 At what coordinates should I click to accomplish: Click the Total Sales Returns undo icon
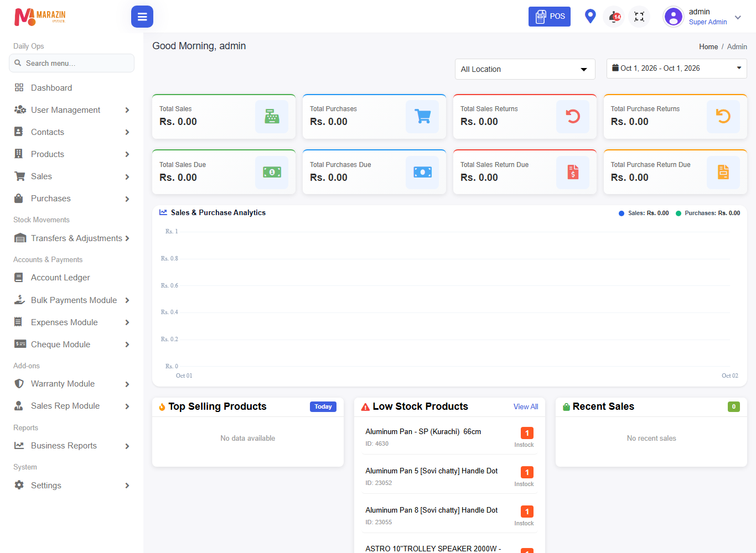click(573, 116)
